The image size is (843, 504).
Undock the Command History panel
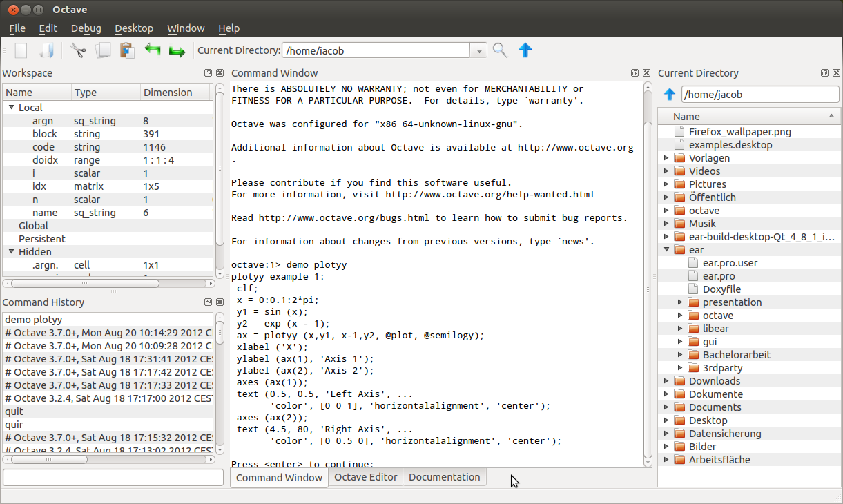pos(208,302)
